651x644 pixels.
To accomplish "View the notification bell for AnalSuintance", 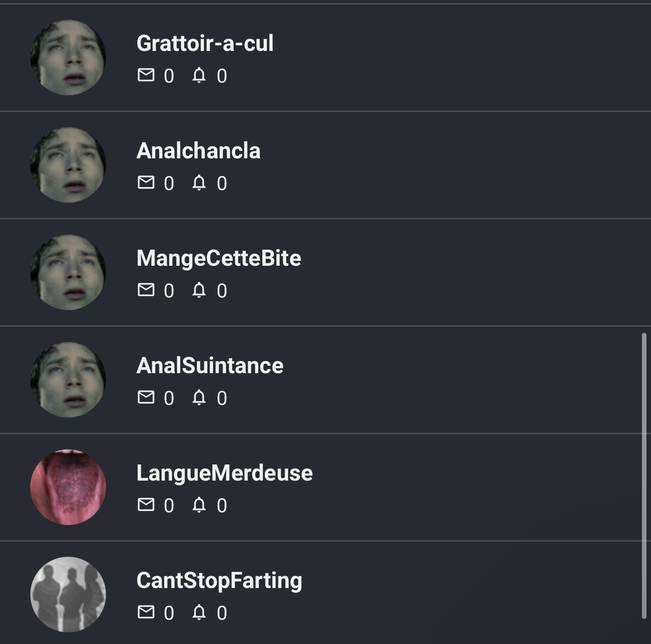I will 199,397.
